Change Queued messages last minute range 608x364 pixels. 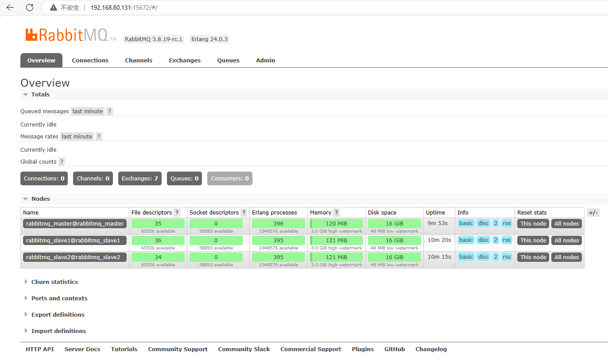(x=88, y=111)
